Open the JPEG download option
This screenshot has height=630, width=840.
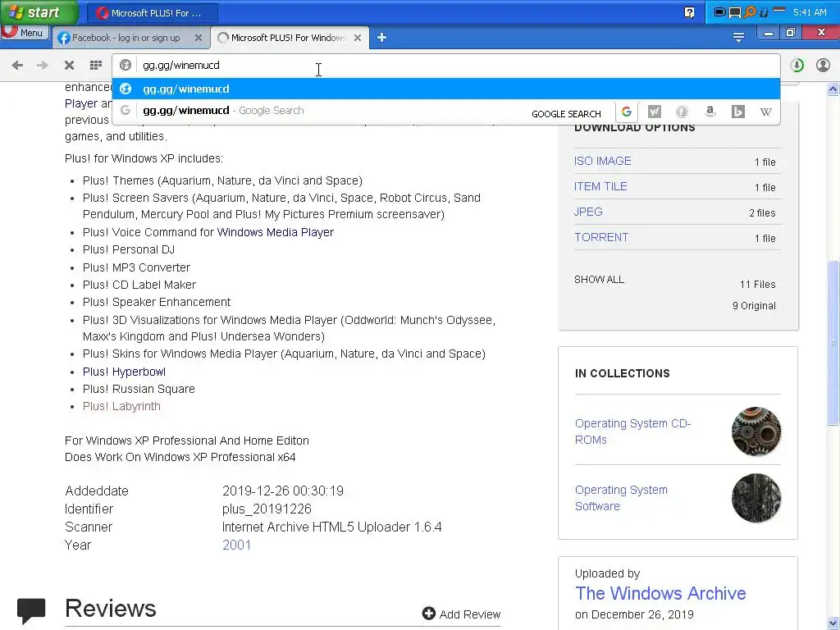(x=587, y=212)
